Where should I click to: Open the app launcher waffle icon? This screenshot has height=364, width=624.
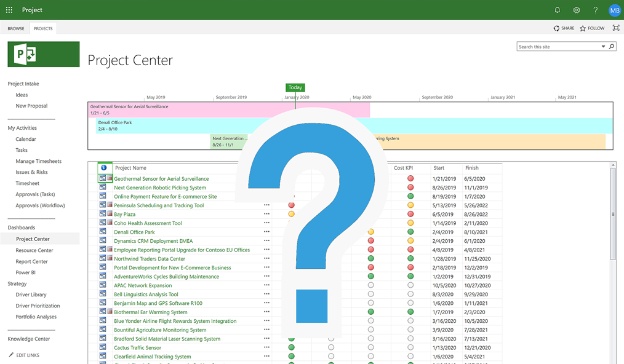click(x=9, y=10)
